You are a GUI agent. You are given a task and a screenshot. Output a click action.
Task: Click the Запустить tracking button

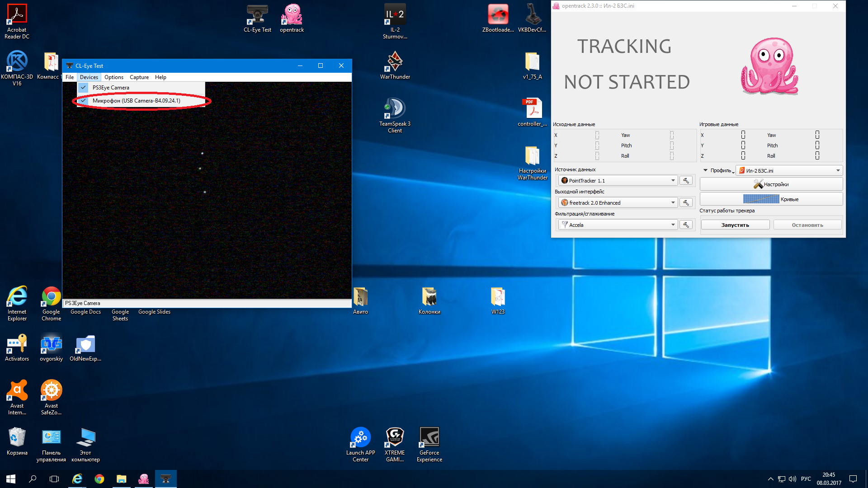coord(735,225)
